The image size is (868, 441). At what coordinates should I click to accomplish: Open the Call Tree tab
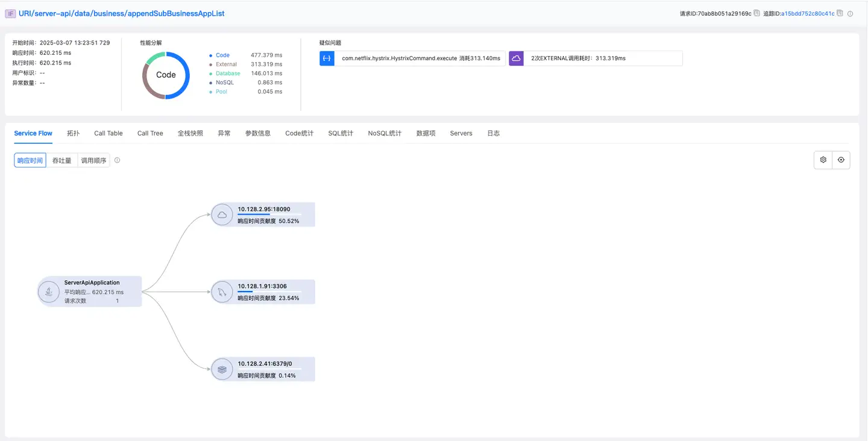(x=150, y=133)
